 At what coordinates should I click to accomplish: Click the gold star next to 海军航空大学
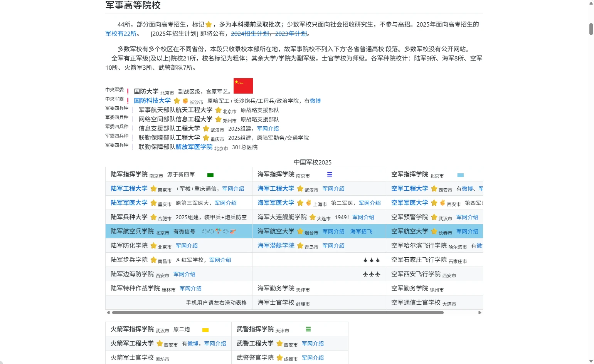tap(300, 231)
